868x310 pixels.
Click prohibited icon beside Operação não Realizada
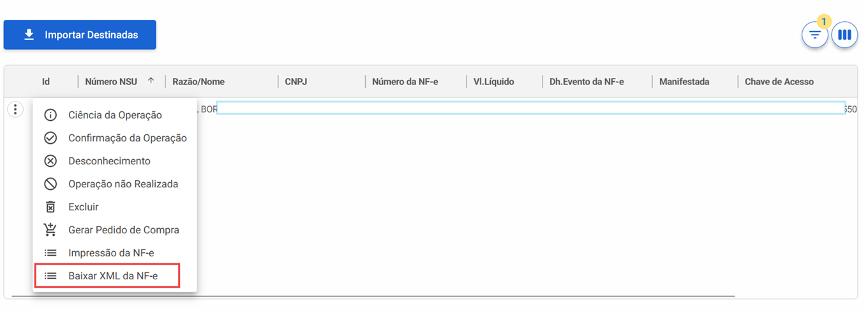50,184
